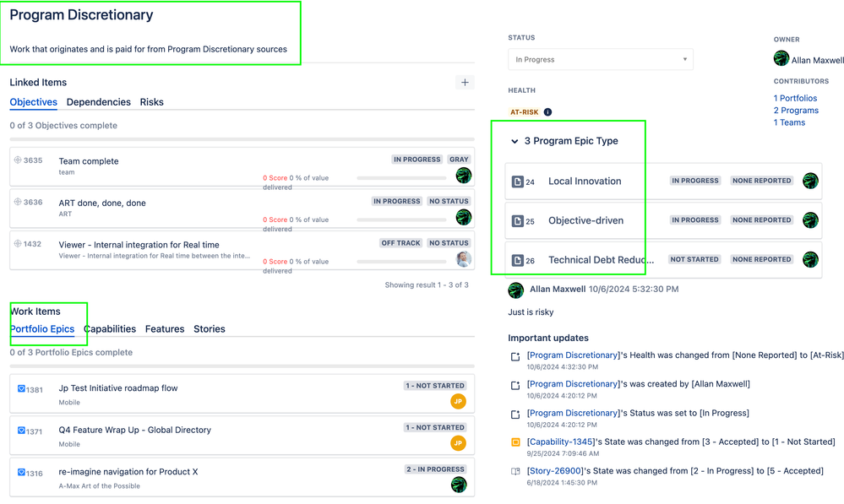Viewport: 844px width, 504px height.
Task: Click the epic icon for item 1381
Action: (x=21, y=388)
